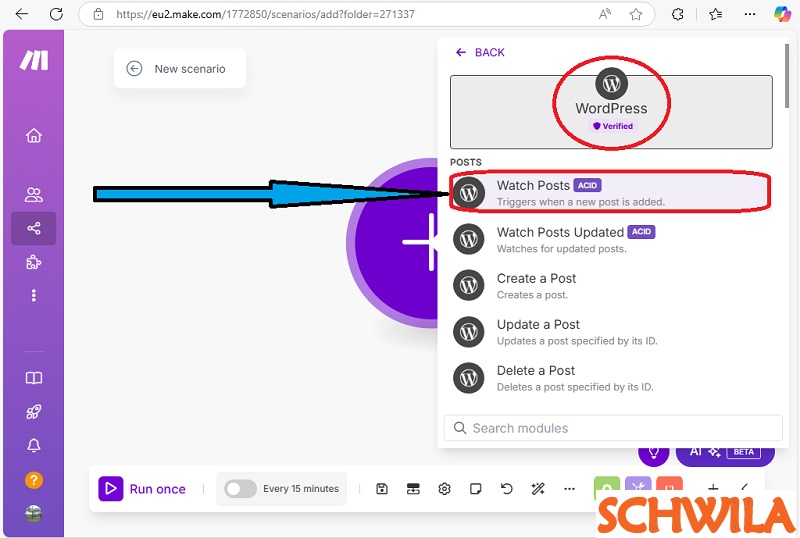Open the Team people icon in the sidebar
The image size is (800, 538).
(x=34, y=194)
